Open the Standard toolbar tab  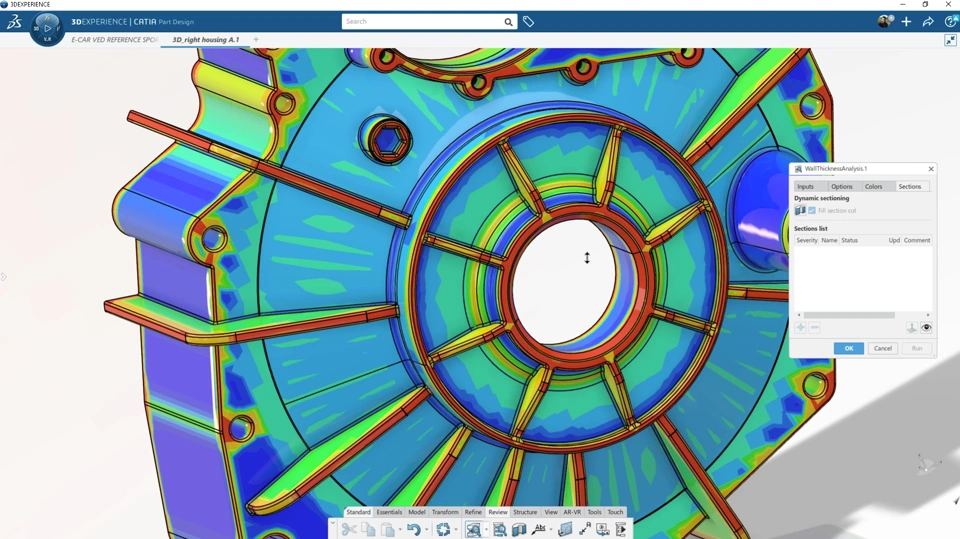pyautogui.click(x=358, y=512)
